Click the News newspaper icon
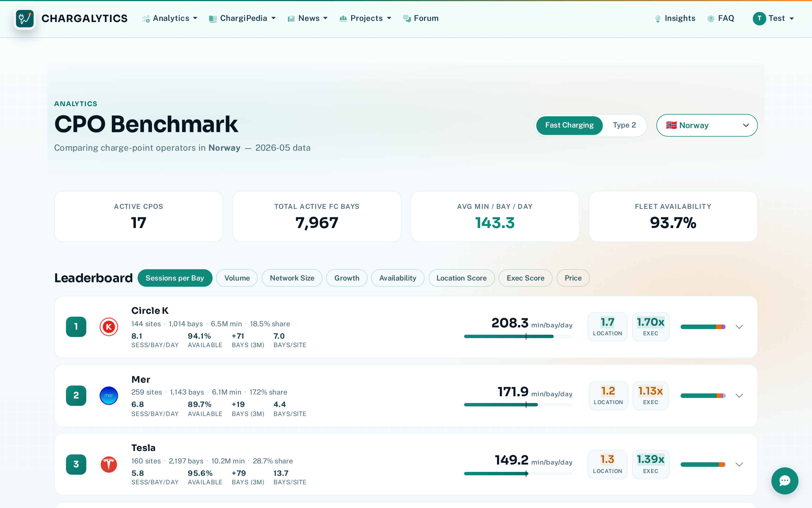Image resolution: width=812 pixels, height=508 pixels. [291, 19]
